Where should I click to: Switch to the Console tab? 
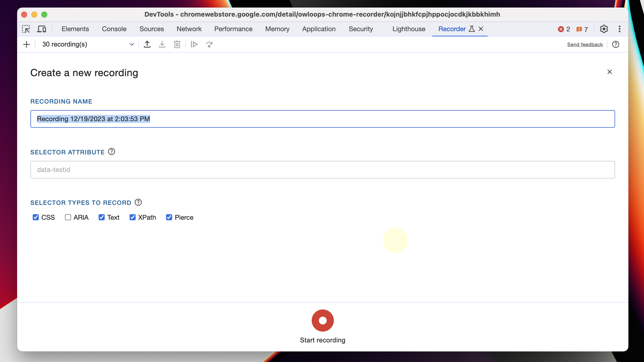(114, 29)
